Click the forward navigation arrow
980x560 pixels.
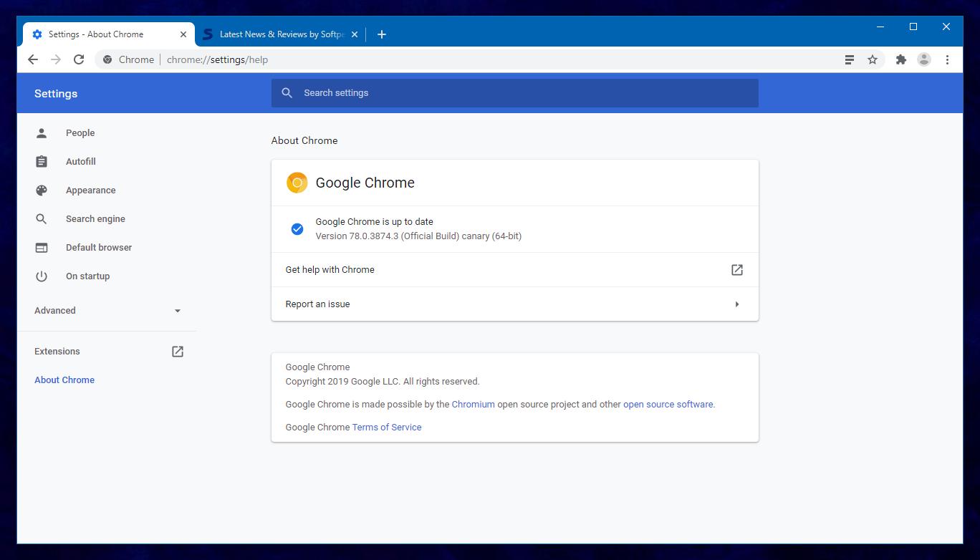[56, 59]
